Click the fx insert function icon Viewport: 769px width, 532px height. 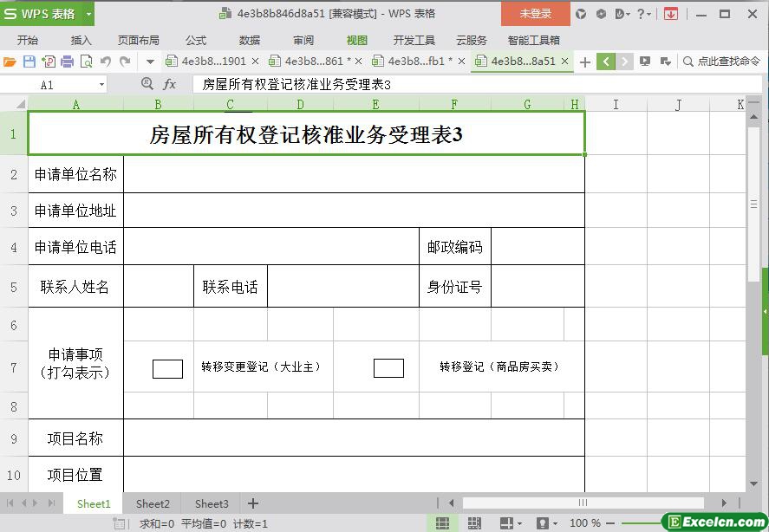click(169, 84)
